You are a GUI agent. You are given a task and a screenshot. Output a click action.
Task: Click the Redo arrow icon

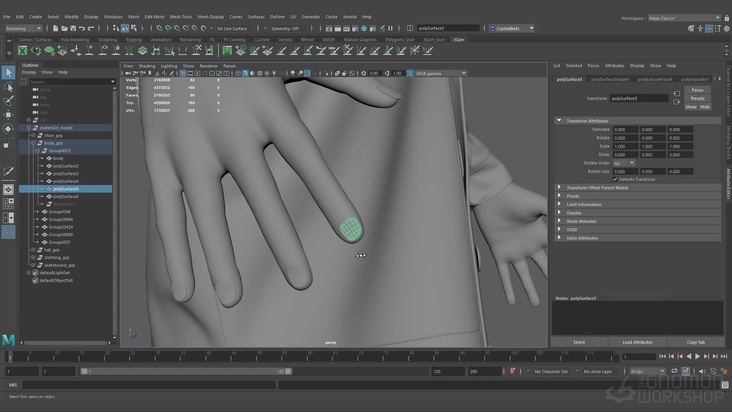(x=91, y=28)
